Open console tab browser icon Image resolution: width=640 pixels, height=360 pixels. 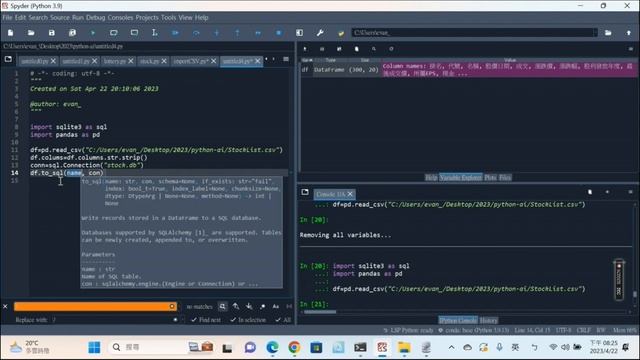pyautogui.click(x=305, y=192)
